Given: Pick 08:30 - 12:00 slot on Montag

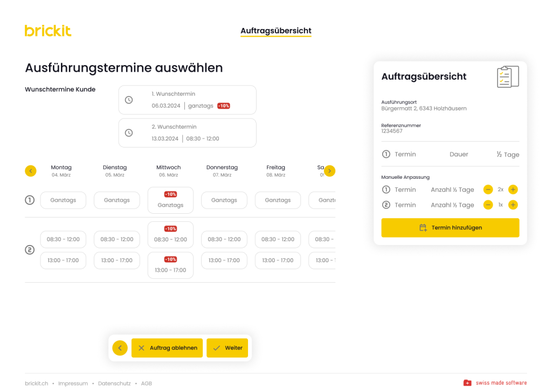Looking at the screenshot, I should [63, 240].
